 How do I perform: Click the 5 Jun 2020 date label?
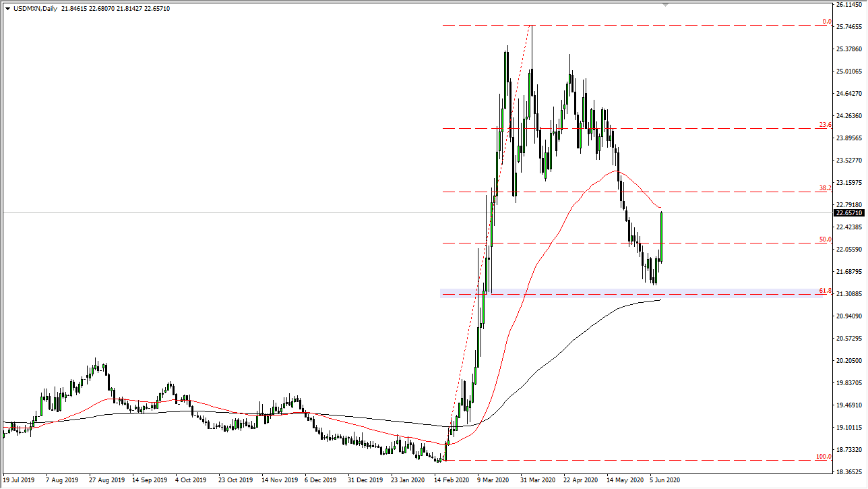664,480
